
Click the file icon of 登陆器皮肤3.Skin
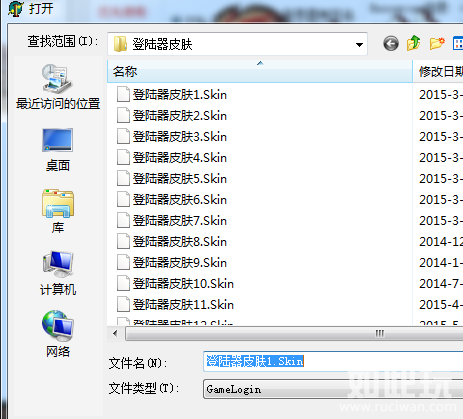pyautogui.click(x=123, y=136)
